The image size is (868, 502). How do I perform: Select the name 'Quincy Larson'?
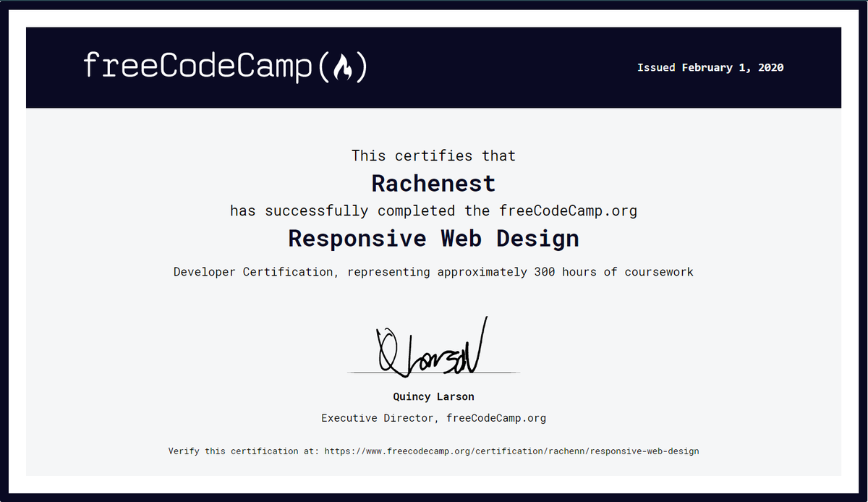[433, 396]
